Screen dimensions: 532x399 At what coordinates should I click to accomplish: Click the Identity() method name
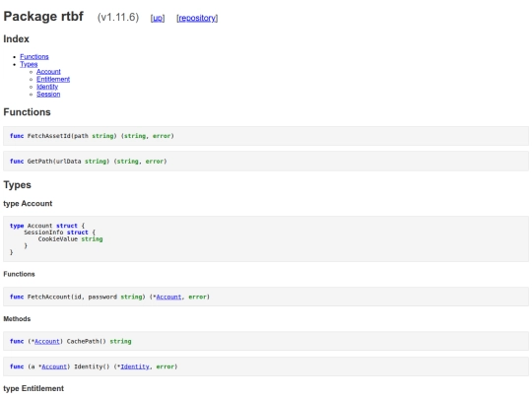point(92,366)
